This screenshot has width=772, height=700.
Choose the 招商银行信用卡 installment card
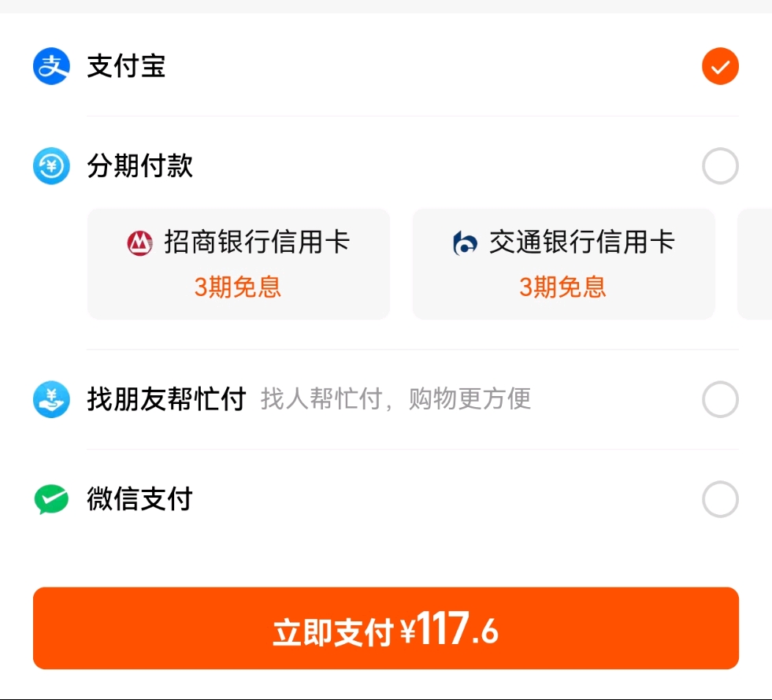pyautogui.click(x=238, y=264)
